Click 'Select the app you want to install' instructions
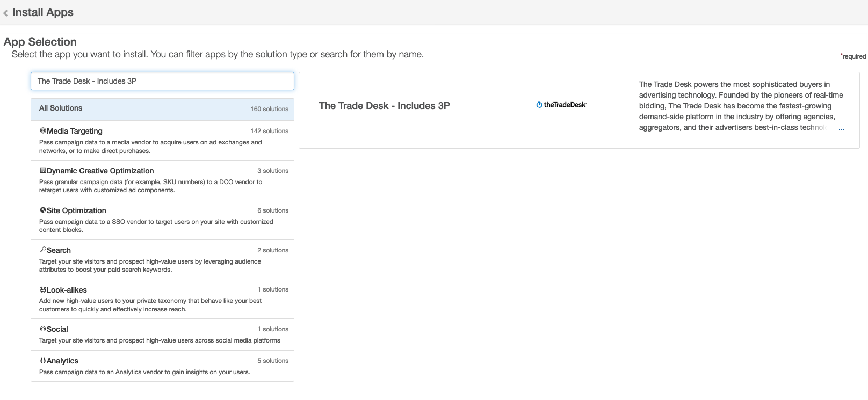The width and height of the screenshot is (868, 400). 218,54
